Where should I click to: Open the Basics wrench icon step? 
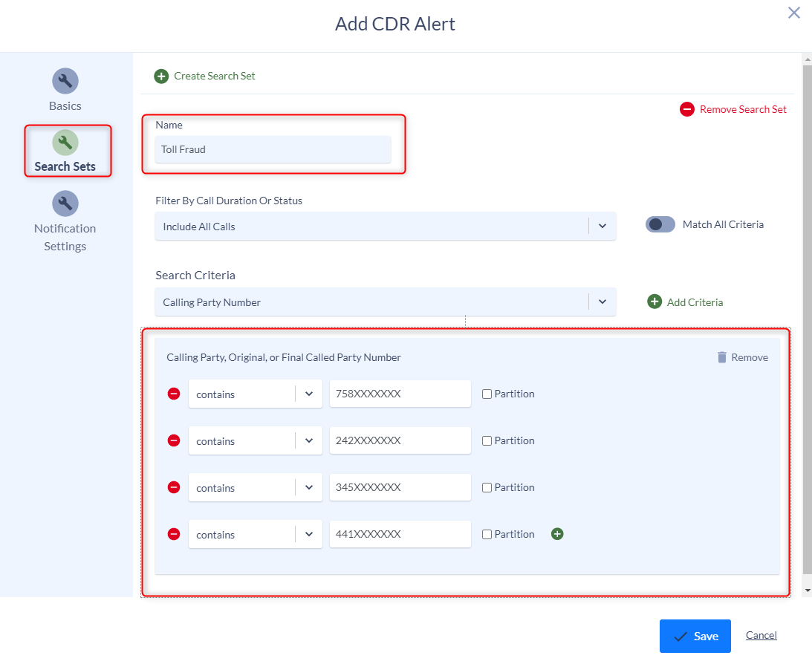[65, 81]
